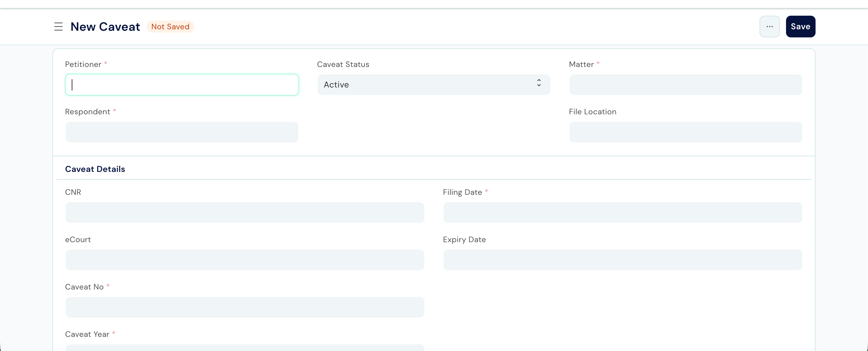Click the File Location field
Image resolution: width=868 pixels, height=351 pixels.
pos(685,132)
